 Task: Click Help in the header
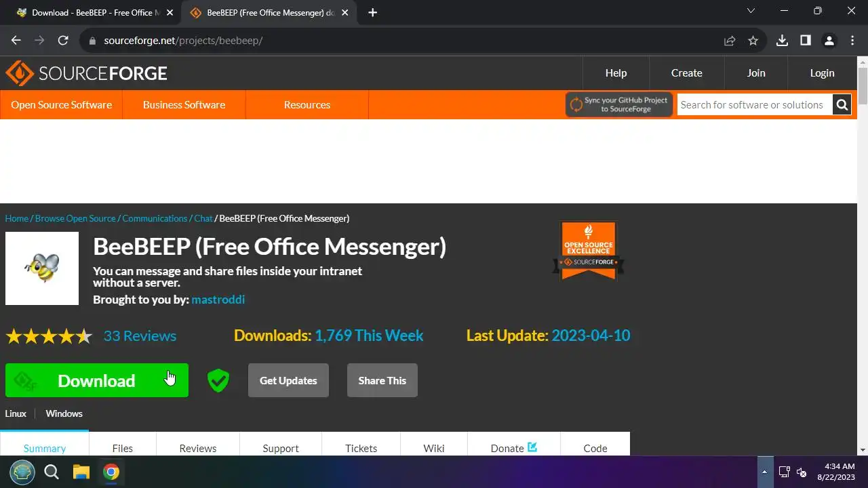click(616, 73)
